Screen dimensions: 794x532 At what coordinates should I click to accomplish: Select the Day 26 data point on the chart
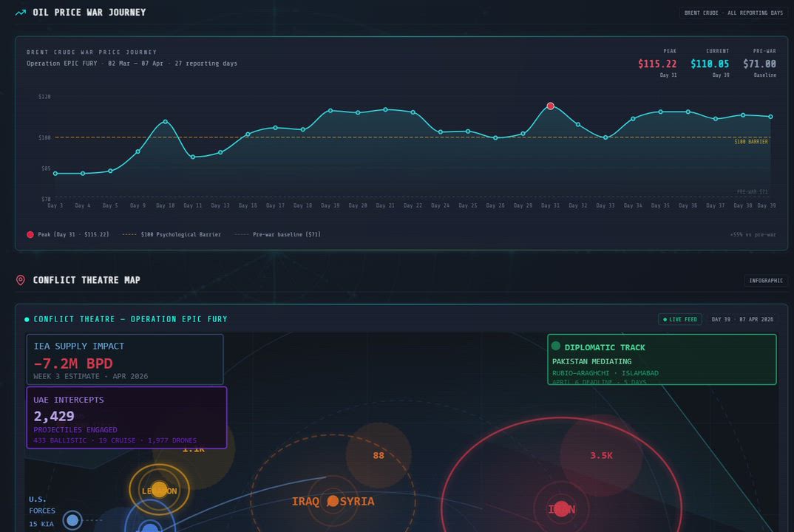(495, 137)
